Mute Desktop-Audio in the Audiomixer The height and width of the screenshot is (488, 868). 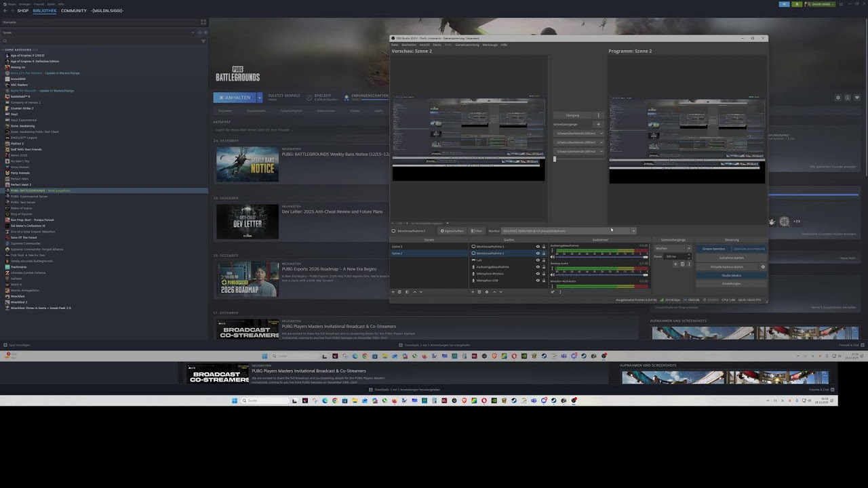[553, 275]
